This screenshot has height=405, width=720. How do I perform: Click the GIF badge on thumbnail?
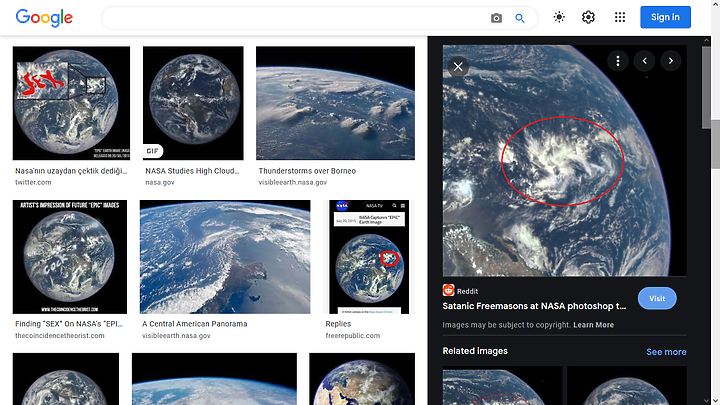(x=152, y=151)
